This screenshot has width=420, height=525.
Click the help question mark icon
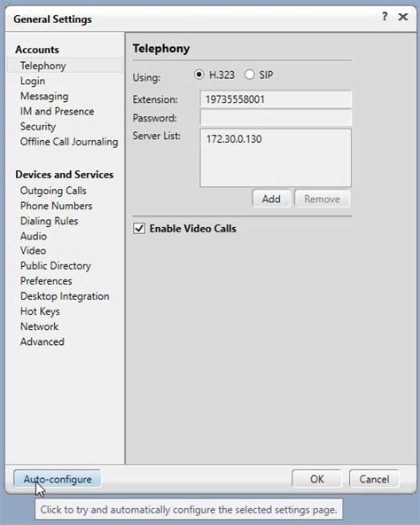[385, 16]
